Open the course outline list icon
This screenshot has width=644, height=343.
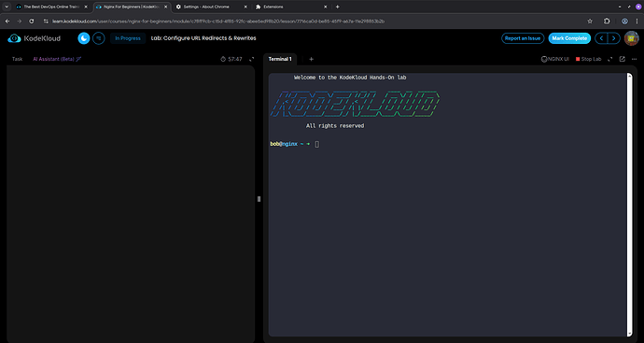pos(99,38)
